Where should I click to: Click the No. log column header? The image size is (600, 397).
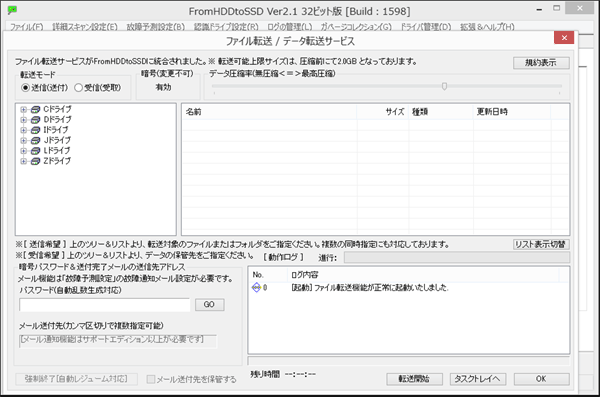pyautogui.click(x=268, y=275)
